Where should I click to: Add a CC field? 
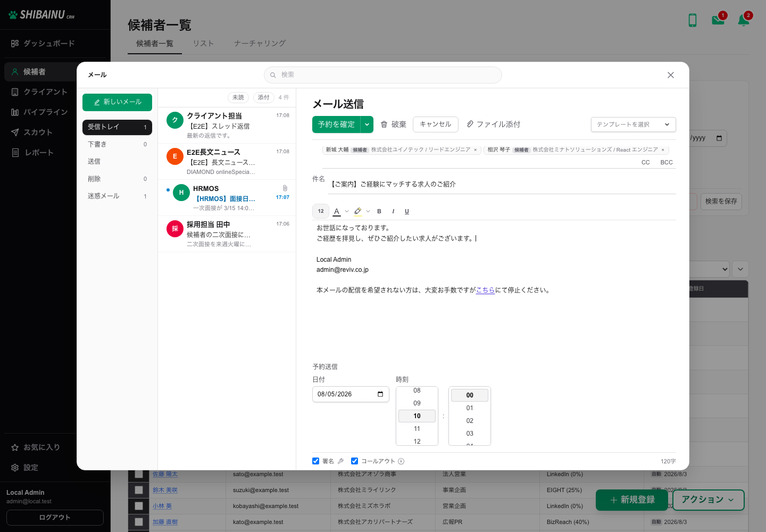(x=646, y=162)
